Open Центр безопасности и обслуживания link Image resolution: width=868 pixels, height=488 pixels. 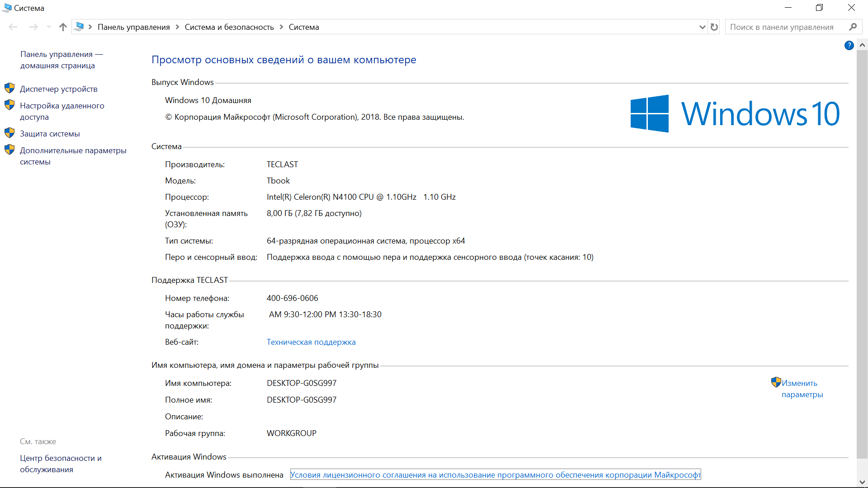[x=61, y=464]
